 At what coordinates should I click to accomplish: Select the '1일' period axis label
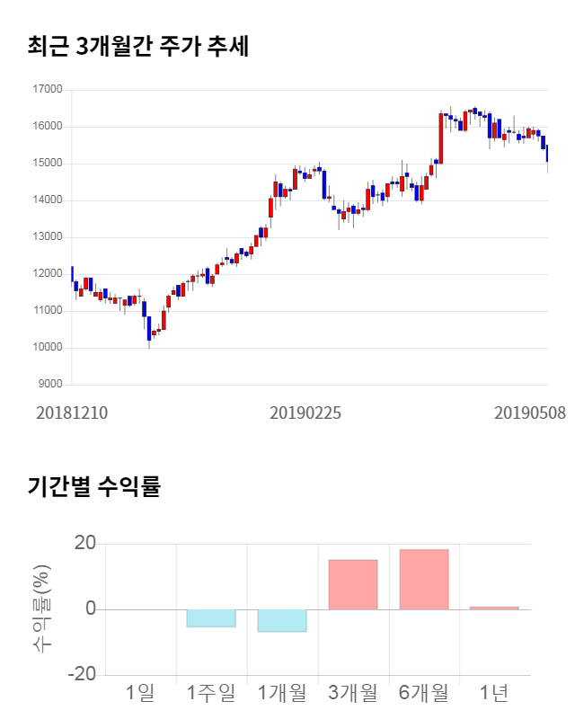point(140,693)
